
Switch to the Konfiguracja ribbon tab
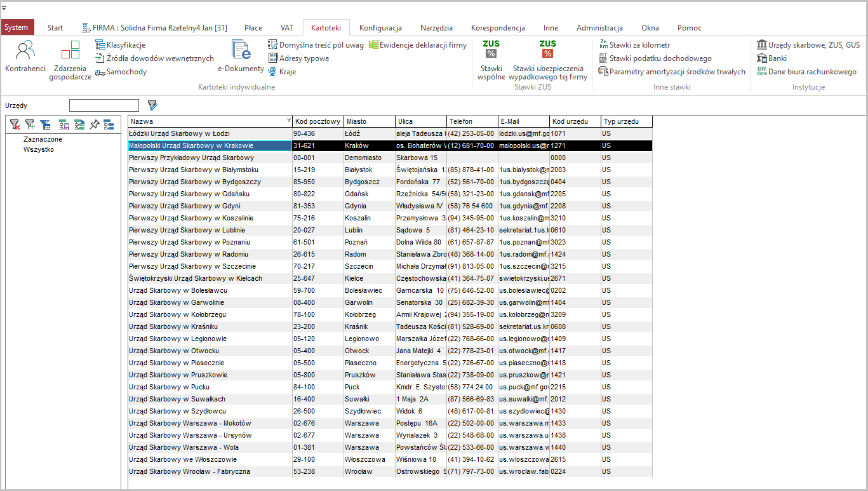click(x=380, y=28)
